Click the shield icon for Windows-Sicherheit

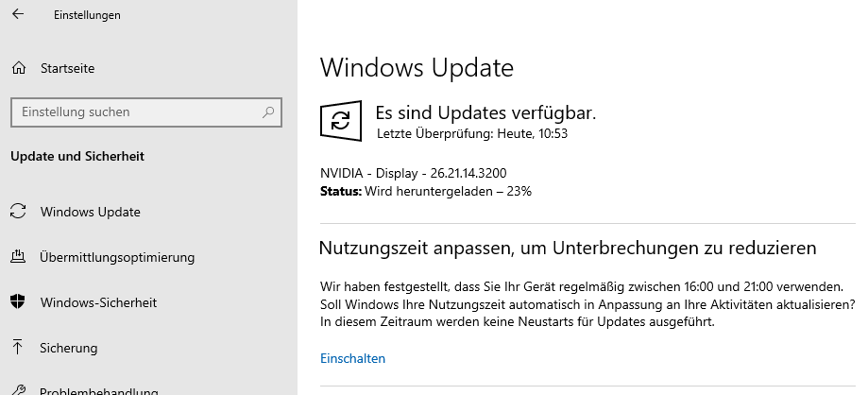[x=18, y=302]
